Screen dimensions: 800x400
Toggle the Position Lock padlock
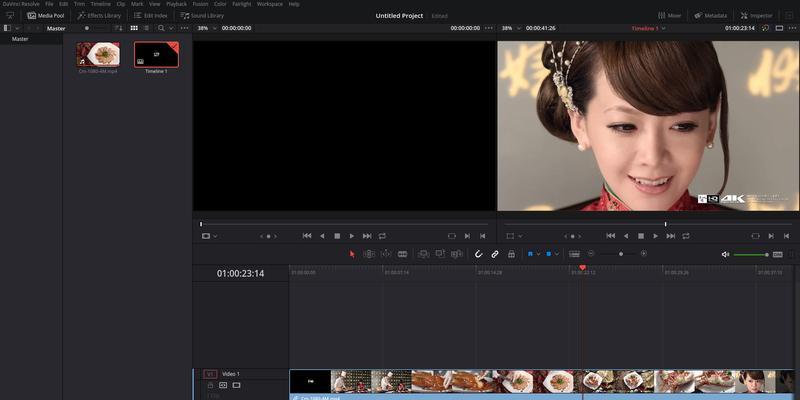point(511,254)
